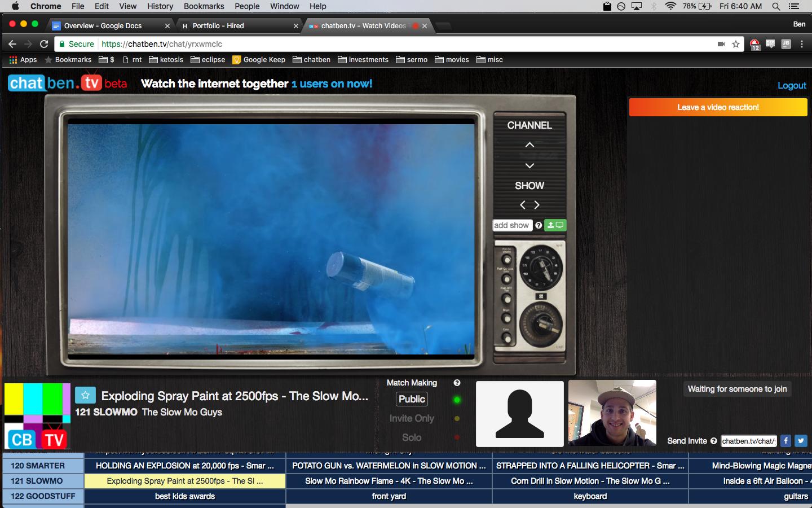Open Chrome three-dot menu
This screenshot has width=812, height=508.
[802, 44]
